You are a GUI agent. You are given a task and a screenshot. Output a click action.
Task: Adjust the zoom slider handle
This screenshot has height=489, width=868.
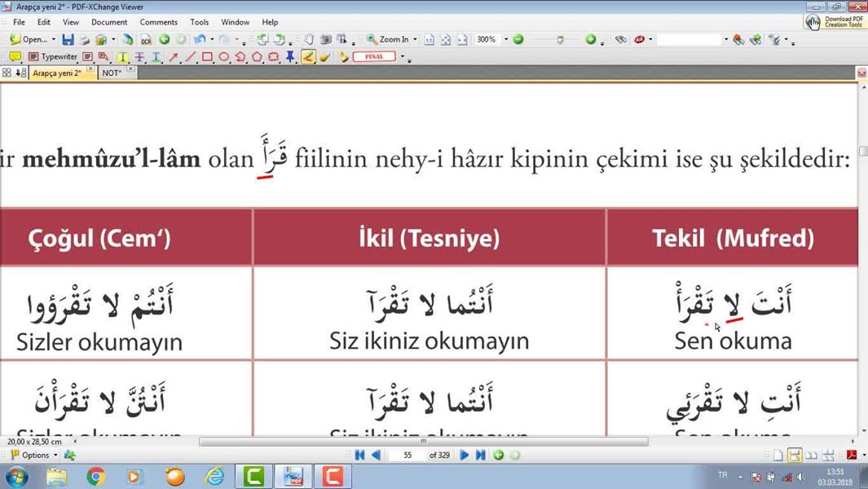click(560, 40)
